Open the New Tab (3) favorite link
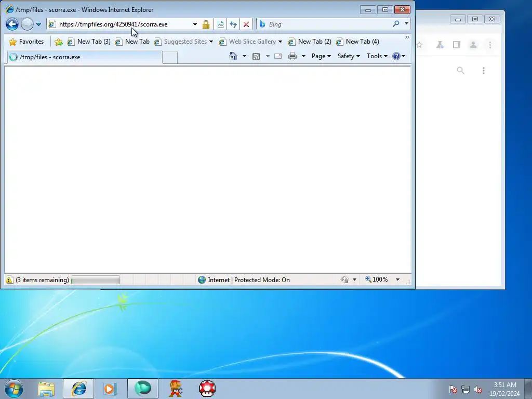The height and width of the screenshot is (399, 532). pos(89,42)
